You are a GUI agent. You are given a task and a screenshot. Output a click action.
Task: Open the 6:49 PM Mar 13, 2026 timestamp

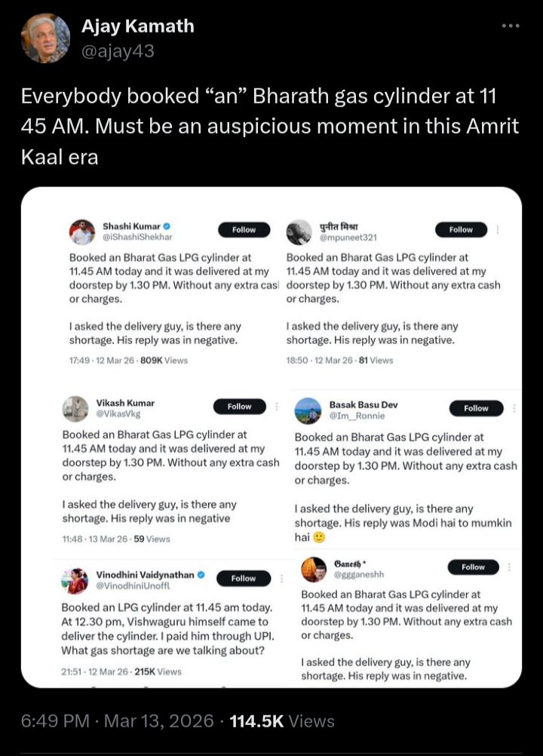[117, 721]
